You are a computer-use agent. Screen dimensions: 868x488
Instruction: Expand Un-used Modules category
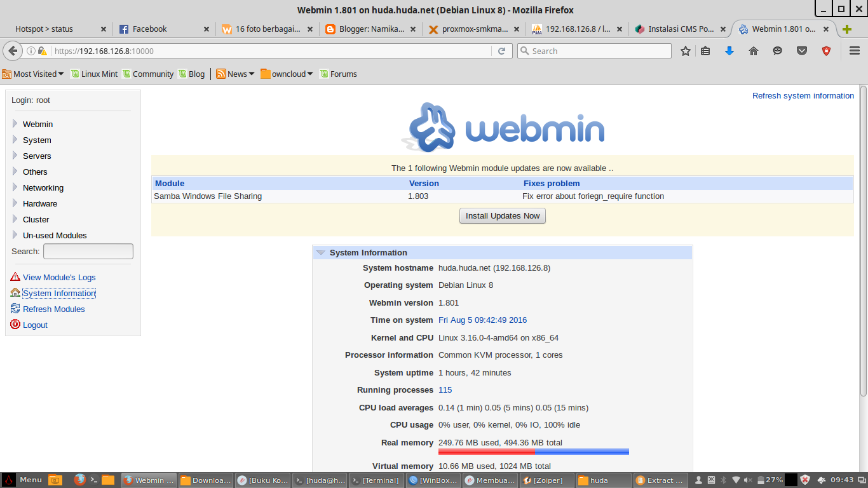click(x=15, y=235)
